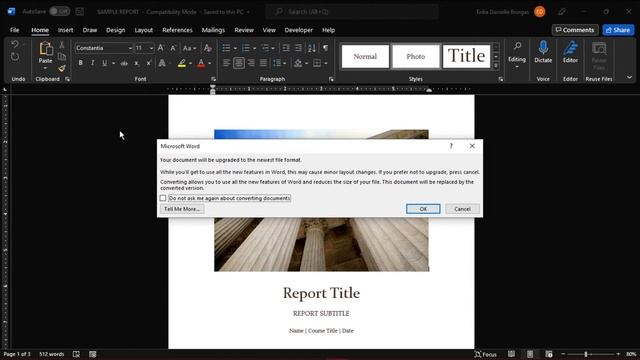This screenshot has width=640, height=360.
Task: Click the Copy icon
Action: click(62, 57)
